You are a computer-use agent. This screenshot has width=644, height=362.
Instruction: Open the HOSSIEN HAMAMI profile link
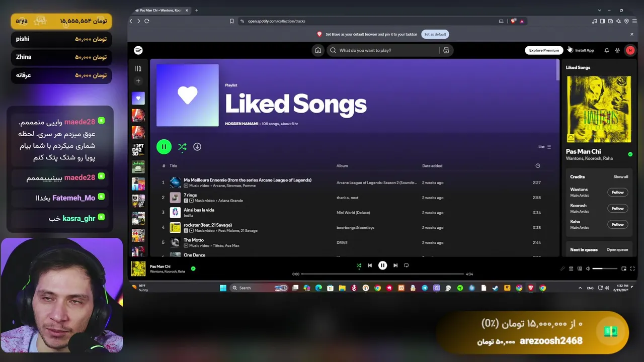[x=242, y=124]
